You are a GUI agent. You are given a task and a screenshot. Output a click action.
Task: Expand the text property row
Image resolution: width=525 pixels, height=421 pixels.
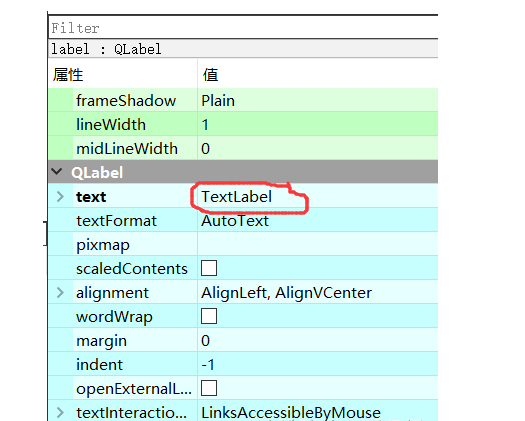click(60, 196)
